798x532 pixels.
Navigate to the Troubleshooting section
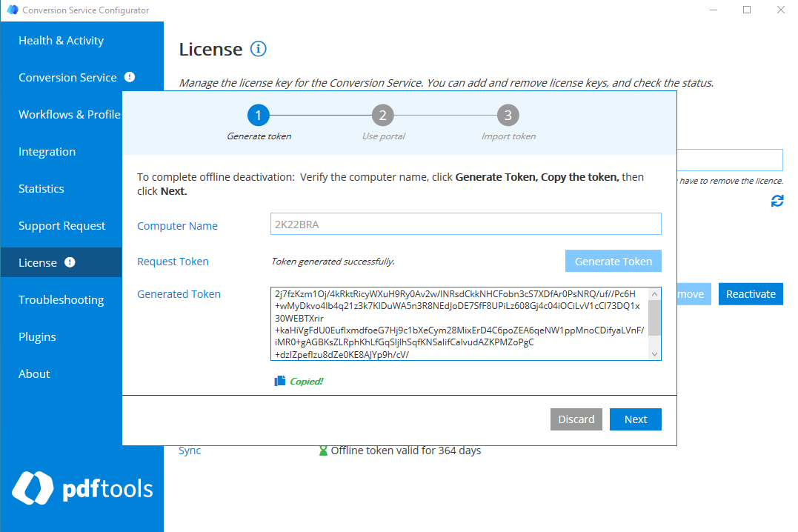pyautogui.click(x=61, y=299)
